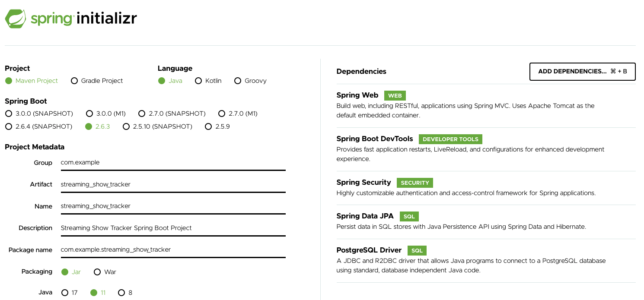Image resolution: width=644 pixels, height=300 pixels.
Task: Click the Spring Boot section heading
Action: click(x=26, y=101)
